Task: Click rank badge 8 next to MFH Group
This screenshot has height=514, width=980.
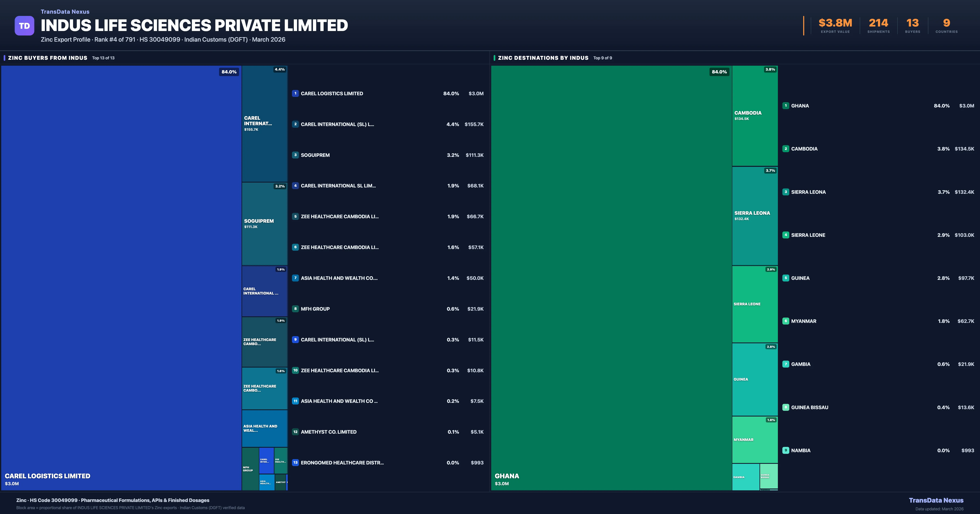Action: (x=295, y=309)
